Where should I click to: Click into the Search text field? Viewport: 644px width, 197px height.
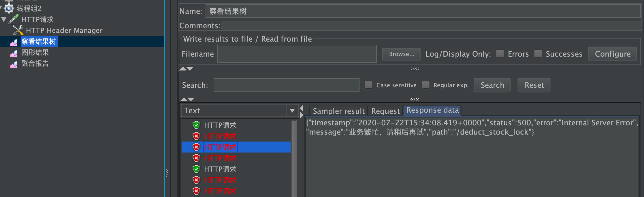tap(286, 85)
